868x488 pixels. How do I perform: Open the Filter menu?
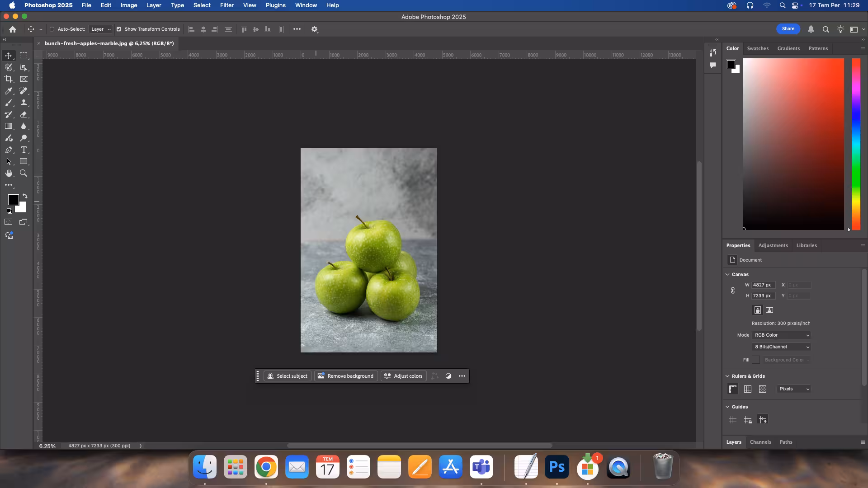tap(226, 5)
